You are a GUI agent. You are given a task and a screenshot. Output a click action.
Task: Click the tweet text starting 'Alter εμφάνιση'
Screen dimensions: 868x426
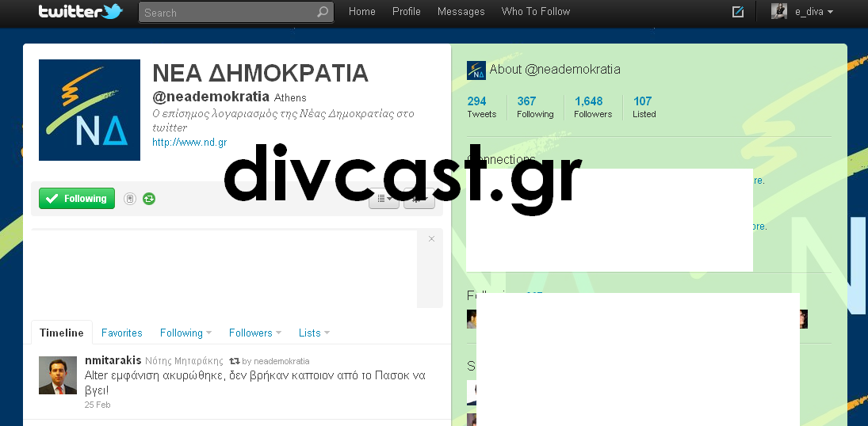(x=254, y=382)
